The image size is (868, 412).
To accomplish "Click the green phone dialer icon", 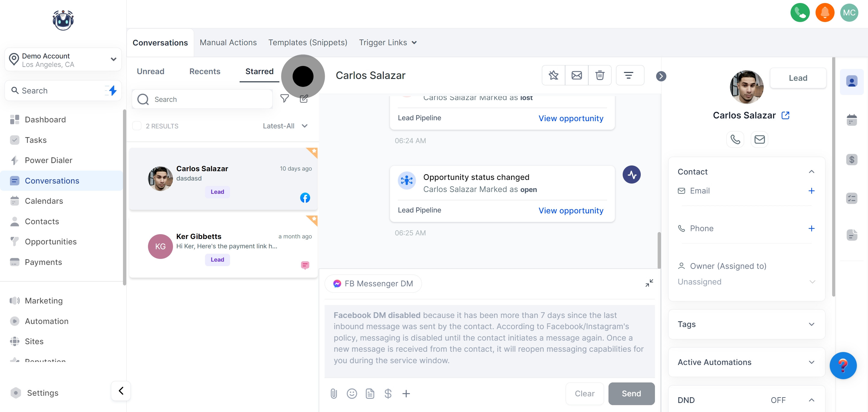I will tap(800, 12).
